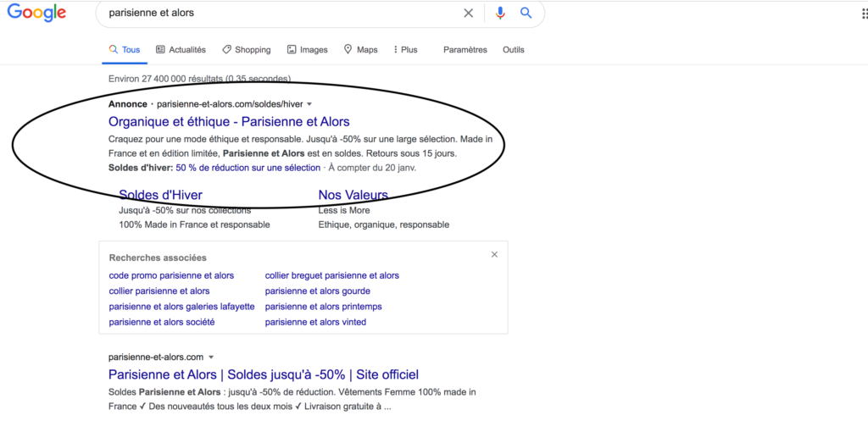
Task: Search code promo parisienne et alors
Action: [x=171, y=275]
